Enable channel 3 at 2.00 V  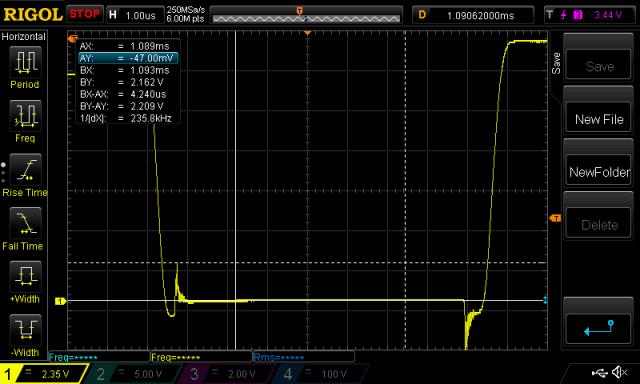pos(226,373)
